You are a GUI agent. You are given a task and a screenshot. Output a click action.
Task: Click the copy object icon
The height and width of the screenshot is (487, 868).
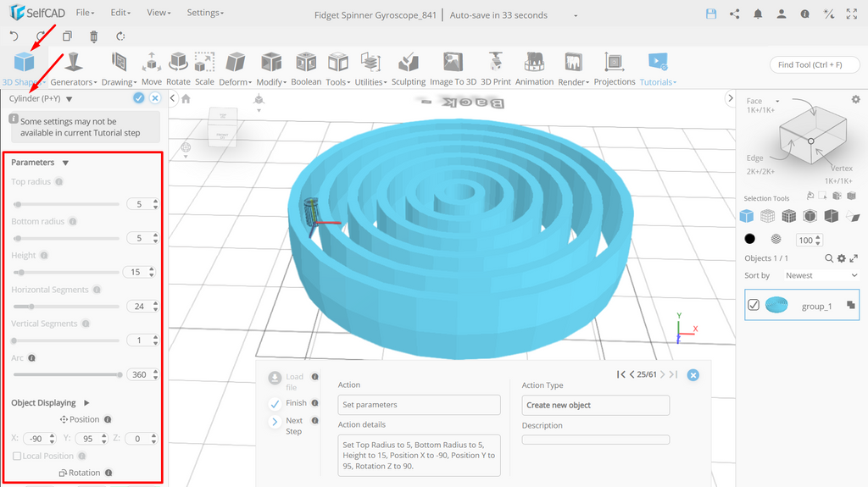pyautogui.click(x=67, y=36)
